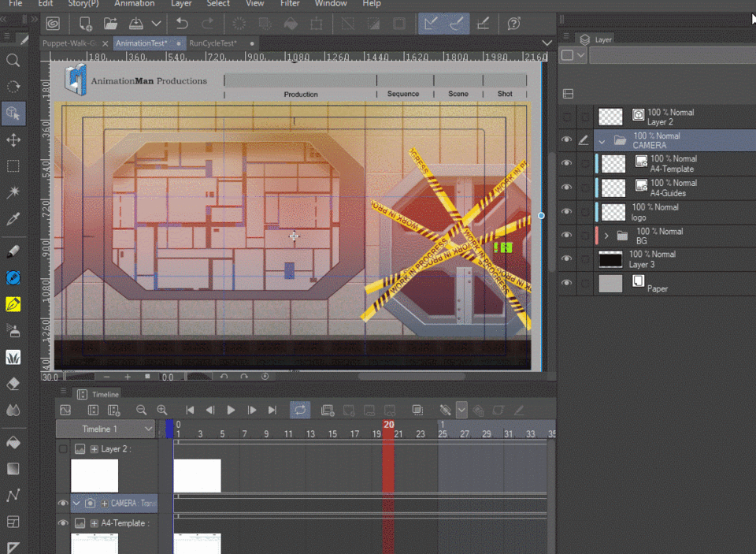Select the Zoom magnifier tool
This screenshot has height=554, width=756.
point(13,61)
